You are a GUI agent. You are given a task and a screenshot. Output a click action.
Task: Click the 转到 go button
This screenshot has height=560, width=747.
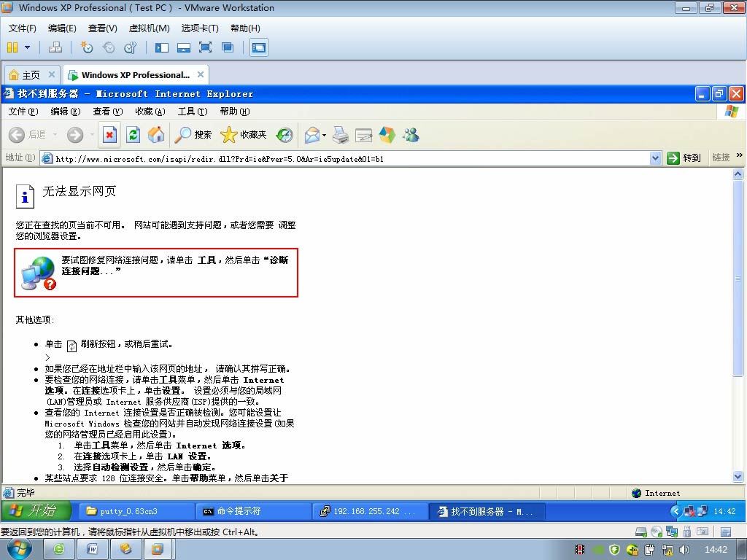point(684,158)
